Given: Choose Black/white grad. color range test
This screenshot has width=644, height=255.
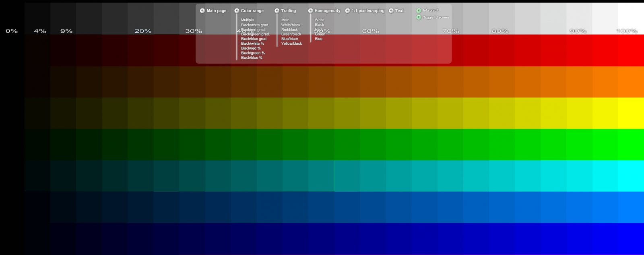Looking at the screenshot, I should 255,25.
